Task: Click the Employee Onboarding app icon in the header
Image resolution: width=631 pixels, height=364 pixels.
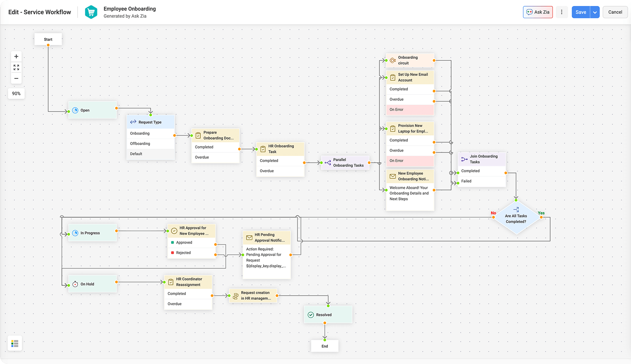Action: (91, 12)
